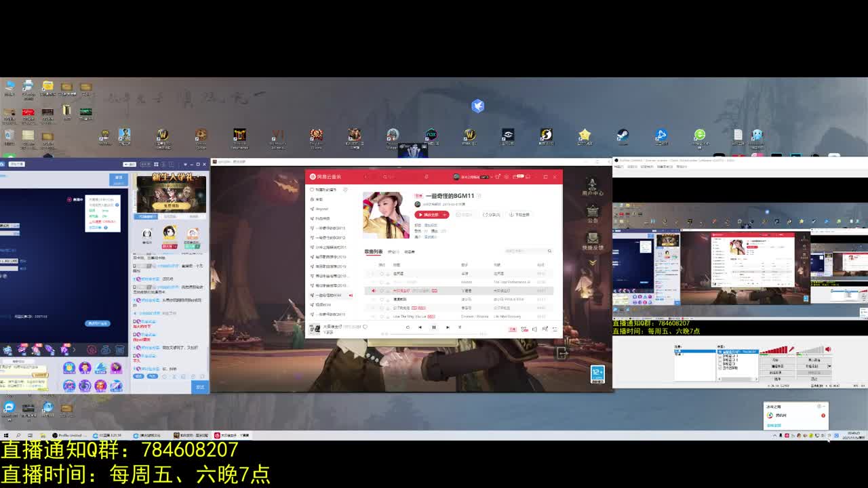Open the NetEase Music user avatar menu
The width and height of the screenshot is (868, 488).
click(x=456, y=177)
